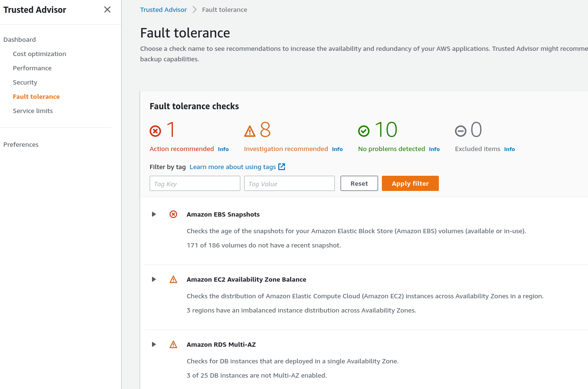Viewport: 588px width, 389px height.
Task: Click the external link icon beside Learn more
Action: [x=282, y=167]
